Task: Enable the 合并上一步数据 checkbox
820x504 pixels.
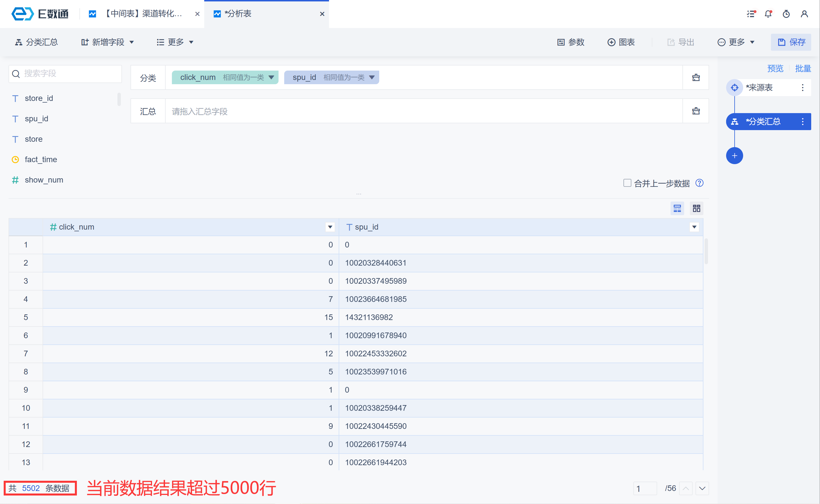Action: tap(627, 183)
